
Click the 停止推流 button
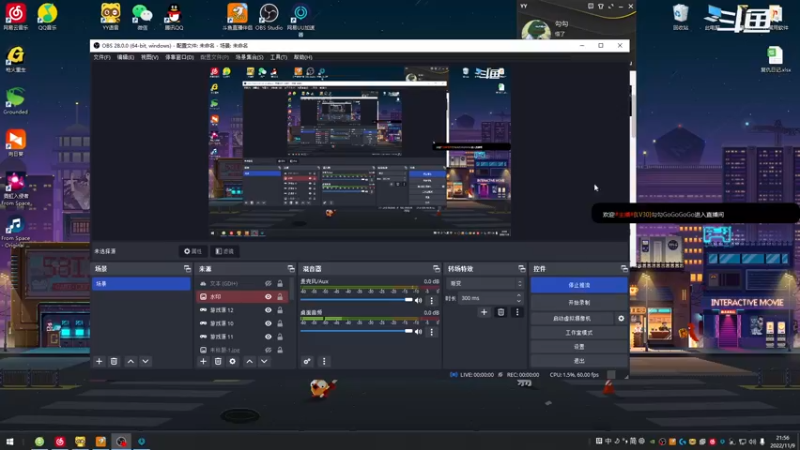click(579, 285)
